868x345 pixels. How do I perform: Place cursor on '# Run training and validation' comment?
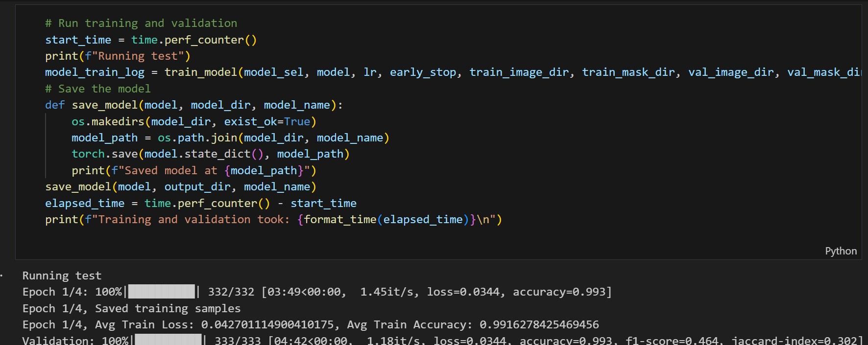pyautogui.click(x=141, y=23)
